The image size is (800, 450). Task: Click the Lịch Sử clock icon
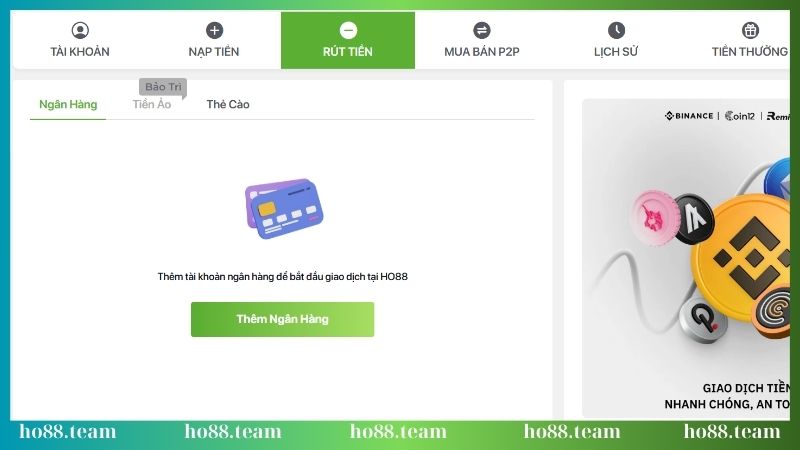616,30
